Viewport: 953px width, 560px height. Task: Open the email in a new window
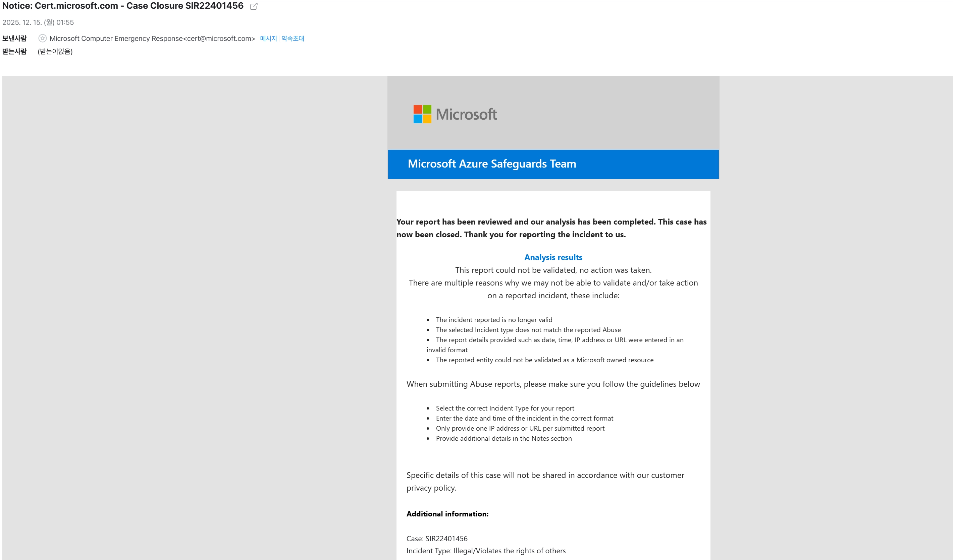pyautogui.click(x=254, y=6)
